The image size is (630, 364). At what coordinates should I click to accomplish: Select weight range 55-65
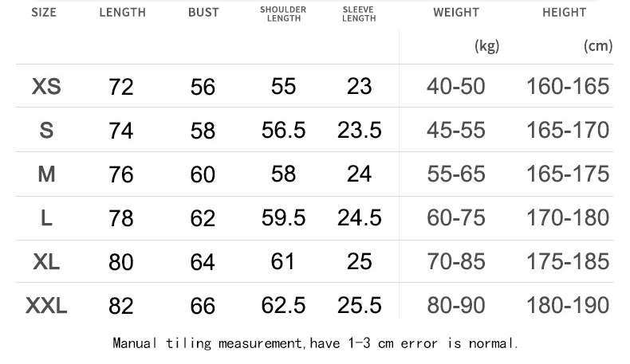pos(456,174)
